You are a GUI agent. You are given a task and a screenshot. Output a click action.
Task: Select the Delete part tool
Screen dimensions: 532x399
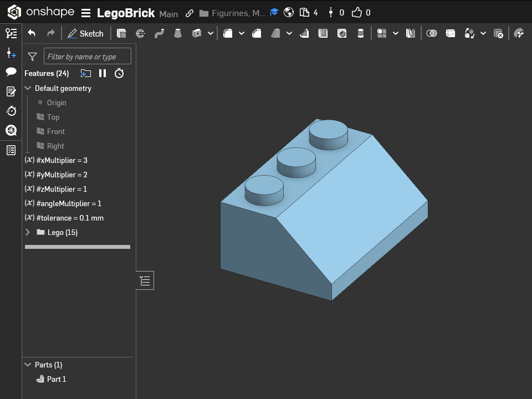tap(498, 33)
